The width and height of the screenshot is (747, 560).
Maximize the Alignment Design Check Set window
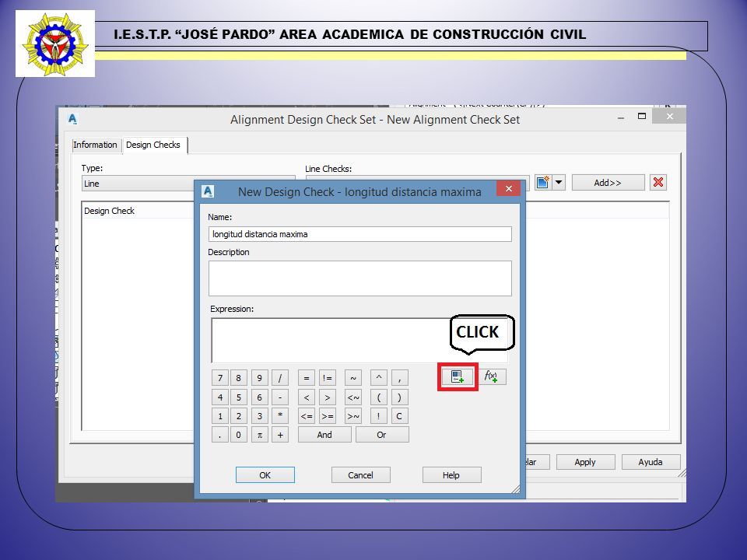642,116
